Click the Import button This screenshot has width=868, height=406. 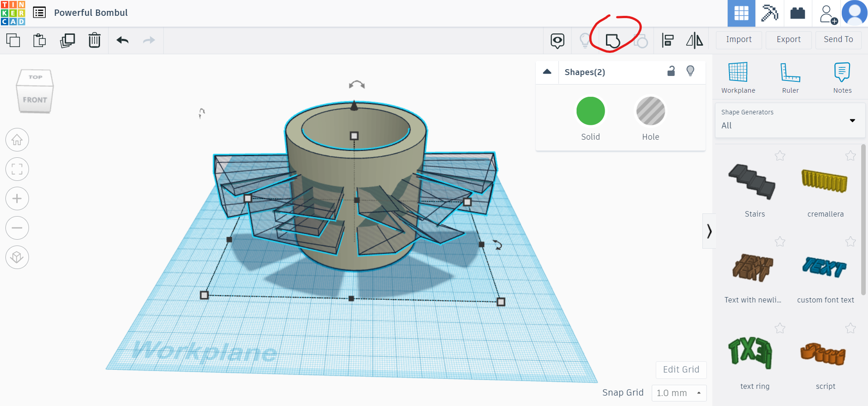pos(739,40)
